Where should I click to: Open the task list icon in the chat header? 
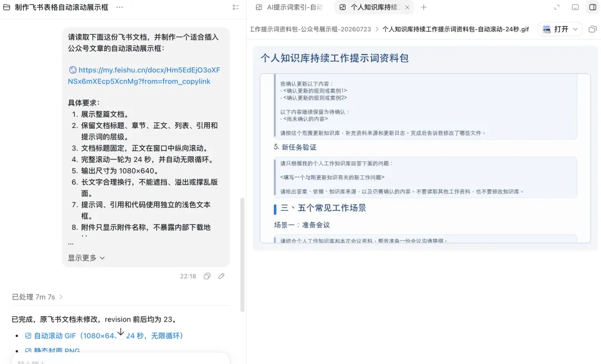[x=236, y=7]
